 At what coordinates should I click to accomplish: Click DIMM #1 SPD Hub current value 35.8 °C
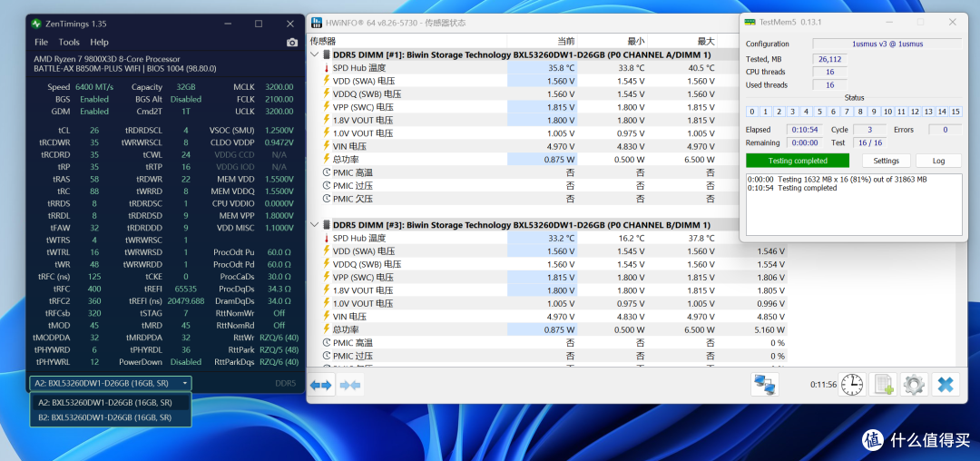(562, 67)
